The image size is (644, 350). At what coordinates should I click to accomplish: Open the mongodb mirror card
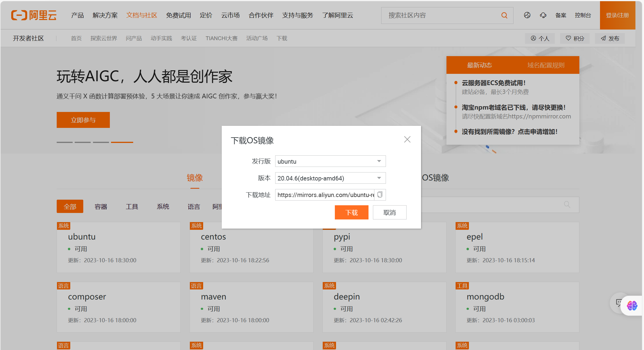(517, 307)
